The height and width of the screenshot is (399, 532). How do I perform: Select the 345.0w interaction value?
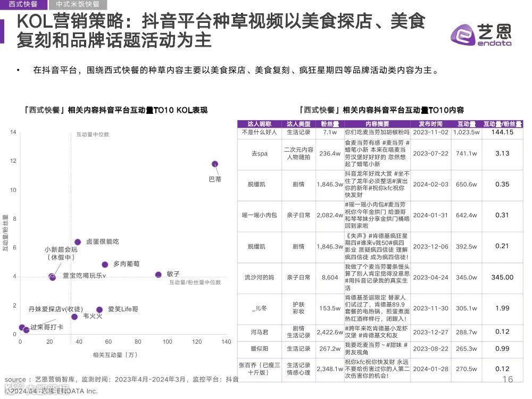(467, 278)
